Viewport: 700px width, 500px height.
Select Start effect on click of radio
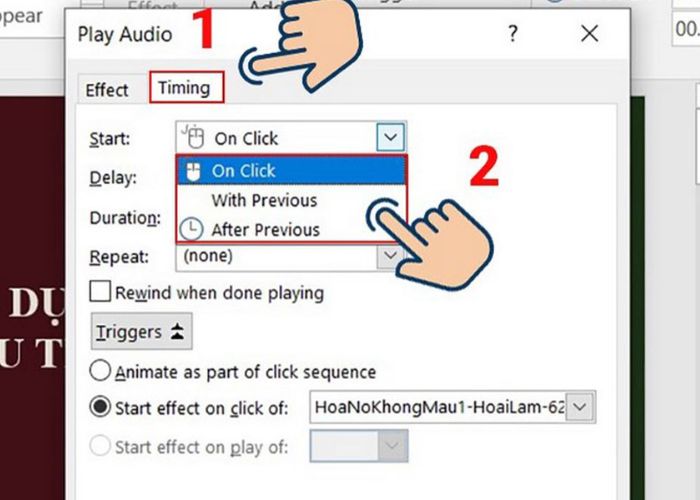100,407
